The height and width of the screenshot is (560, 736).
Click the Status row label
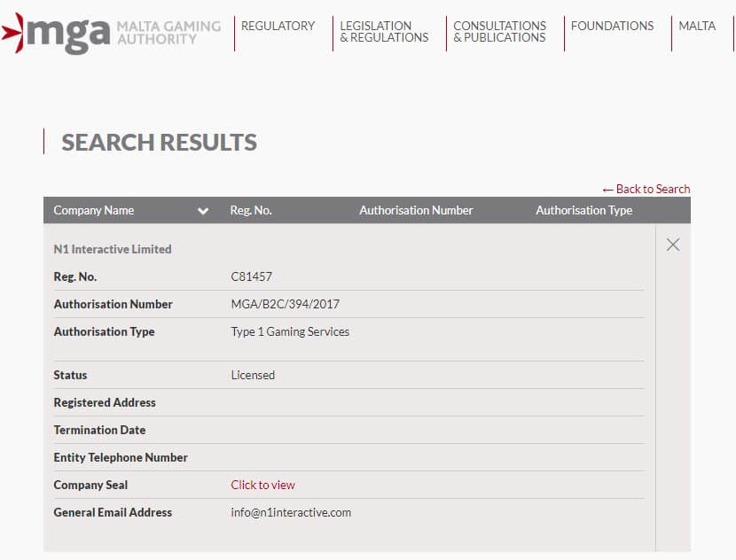pos(70,375)
